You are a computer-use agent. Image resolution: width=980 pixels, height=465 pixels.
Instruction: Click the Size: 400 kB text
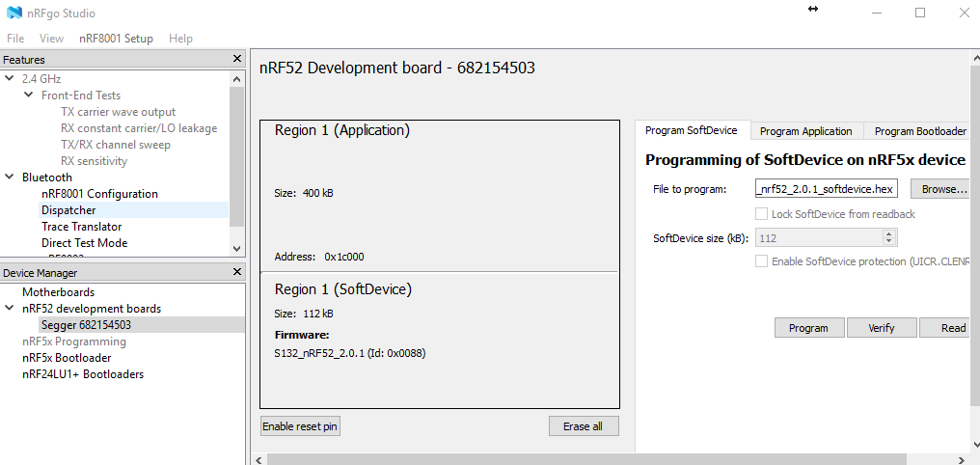point(304,193)
